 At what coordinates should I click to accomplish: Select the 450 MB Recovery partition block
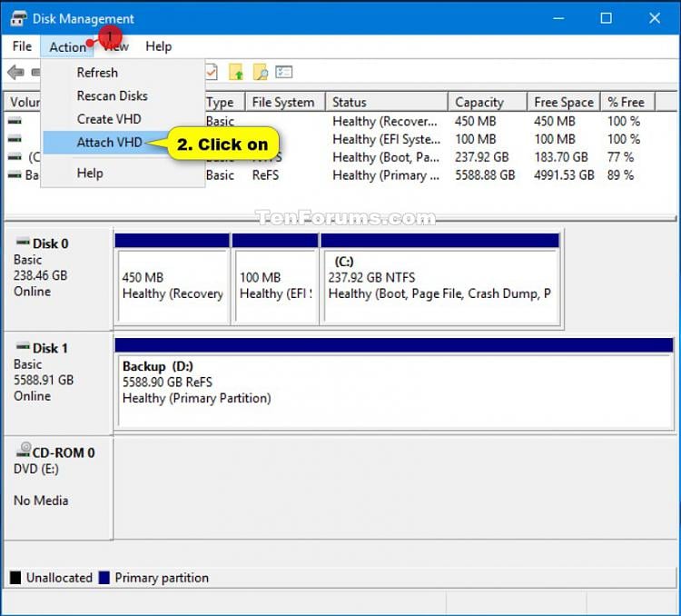click(x=173, y=279)
